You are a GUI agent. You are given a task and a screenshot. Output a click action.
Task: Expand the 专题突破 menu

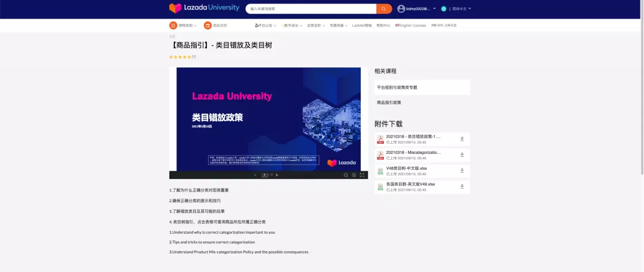pos(339,26)
